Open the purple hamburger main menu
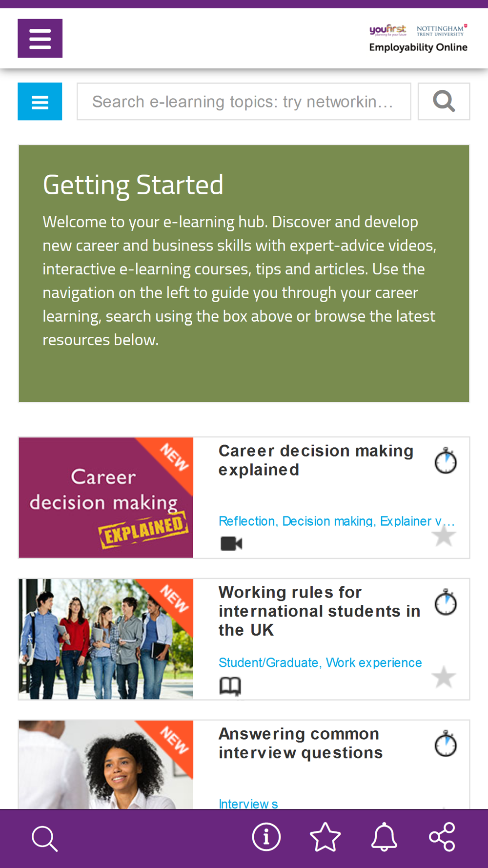This screenshot has width=488, height=868. coord(40,39)
